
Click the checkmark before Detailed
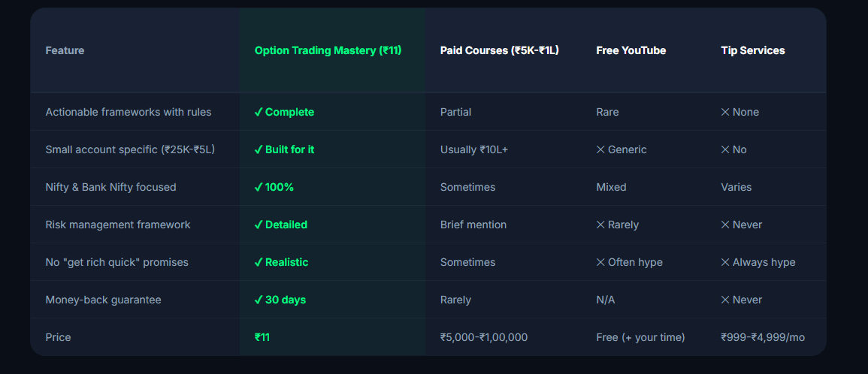pos(258,225)
